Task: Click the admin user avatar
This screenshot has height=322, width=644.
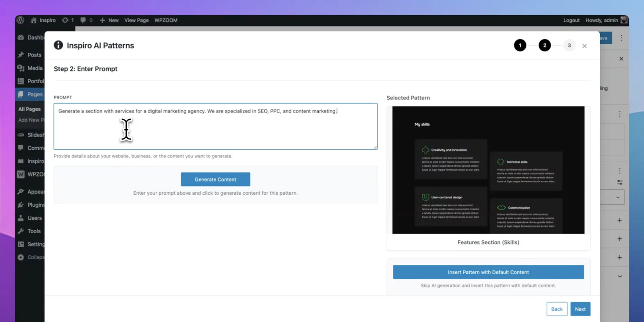Action: pos(624,20)
